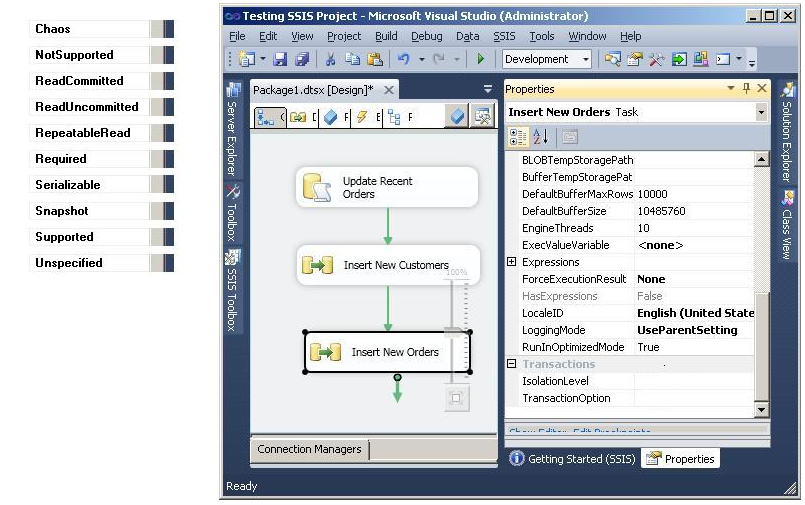Click the crossed-tools Toolbox icon in toolbar

tap(656, 60)
